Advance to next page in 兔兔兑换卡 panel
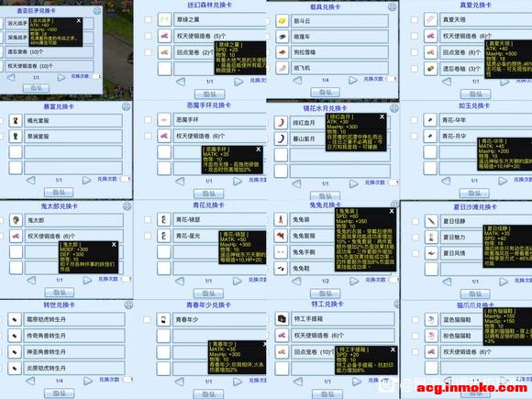 point(353,281)
